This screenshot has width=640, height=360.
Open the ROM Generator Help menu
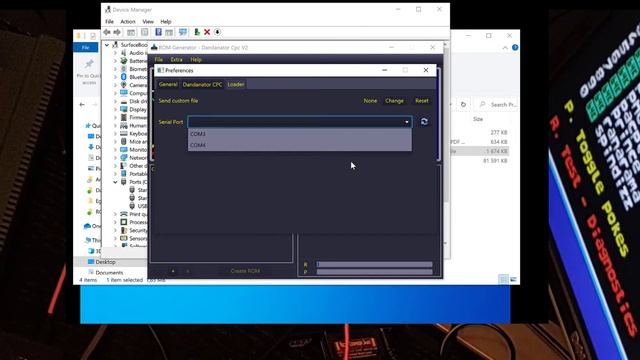196,60
